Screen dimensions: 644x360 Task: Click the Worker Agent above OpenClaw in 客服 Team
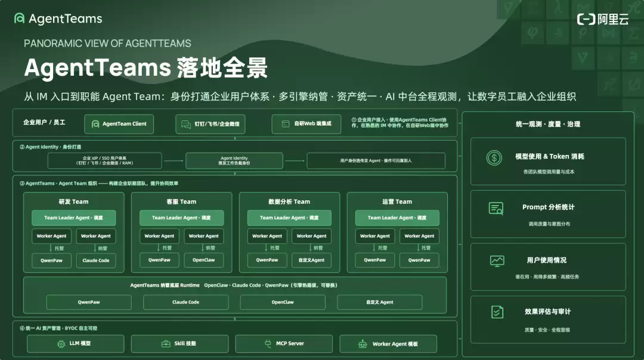(204, 236)
